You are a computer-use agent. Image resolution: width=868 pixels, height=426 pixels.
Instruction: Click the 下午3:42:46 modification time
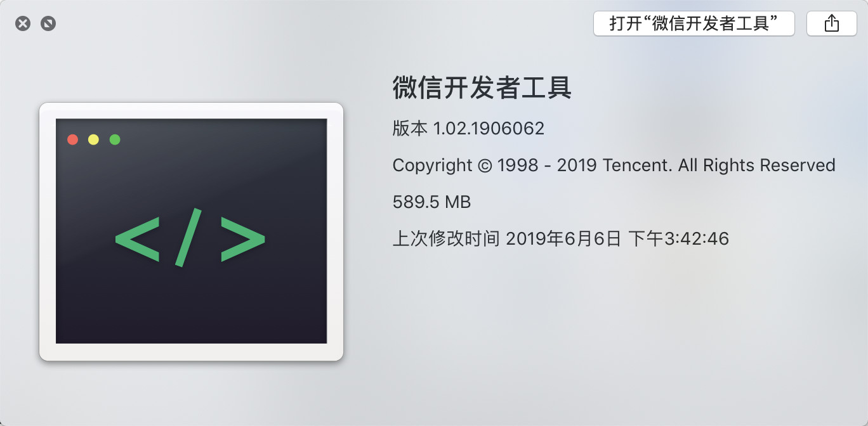(678, 239)
